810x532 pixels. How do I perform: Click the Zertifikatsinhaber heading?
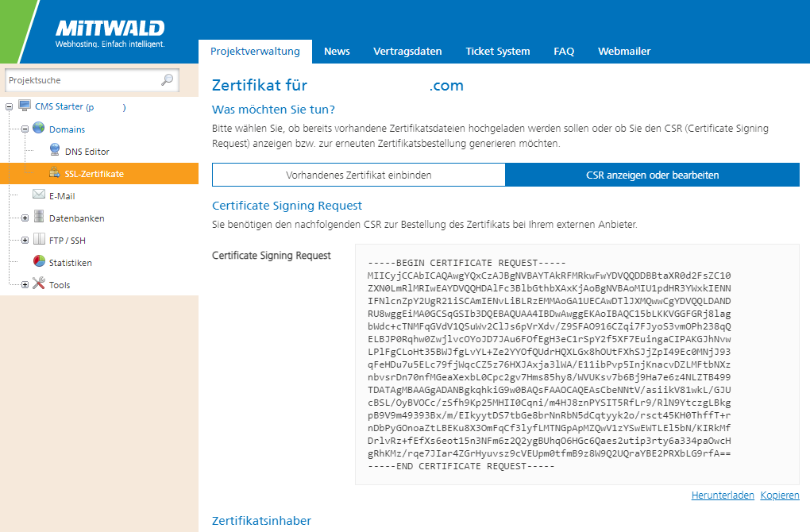tap(261, 521)
